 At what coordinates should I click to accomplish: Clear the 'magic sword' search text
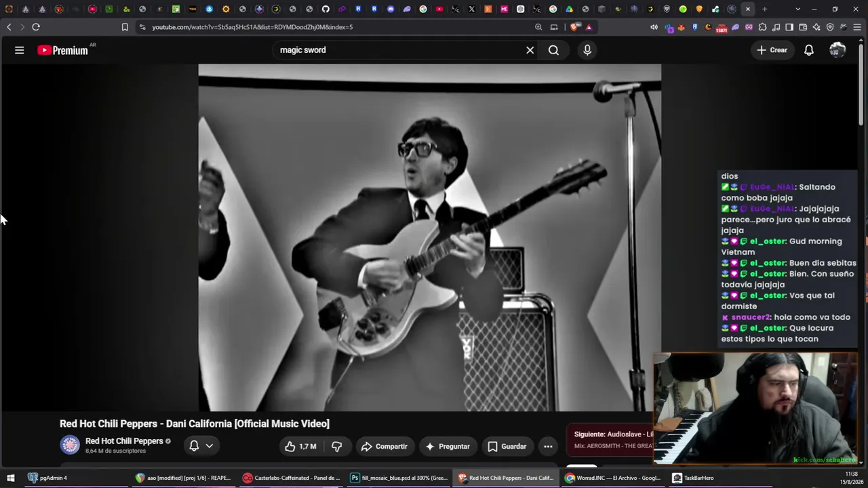coord(530,50)
